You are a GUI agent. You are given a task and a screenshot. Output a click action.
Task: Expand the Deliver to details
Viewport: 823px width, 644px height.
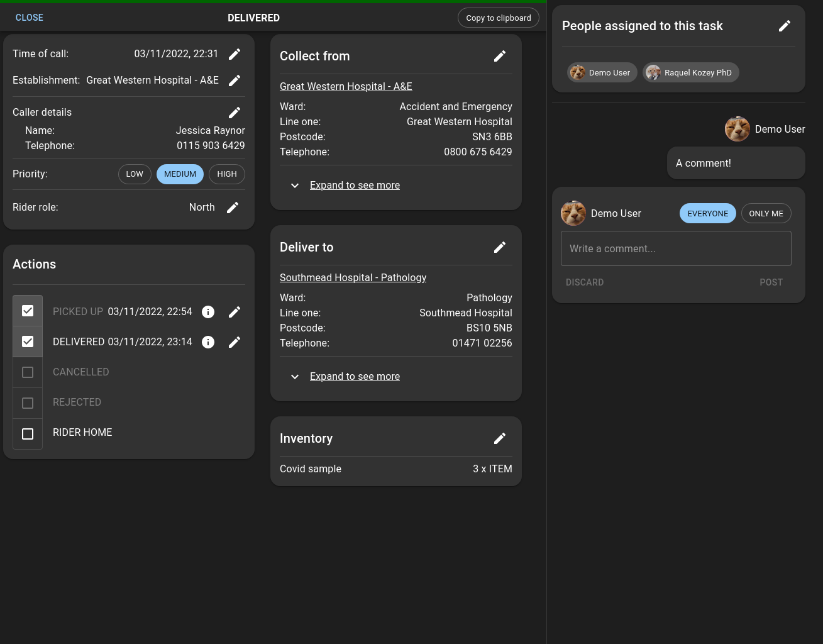coord(355,376)
